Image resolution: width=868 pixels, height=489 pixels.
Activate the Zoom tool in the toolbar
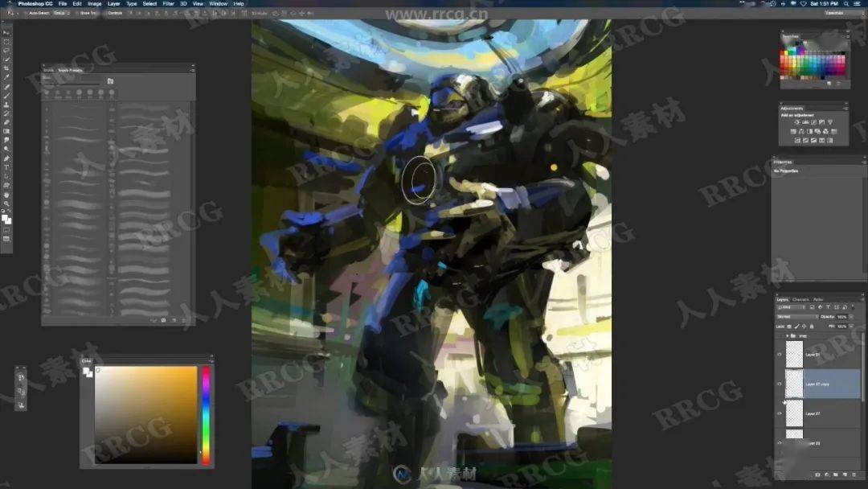tap(6, 203)
